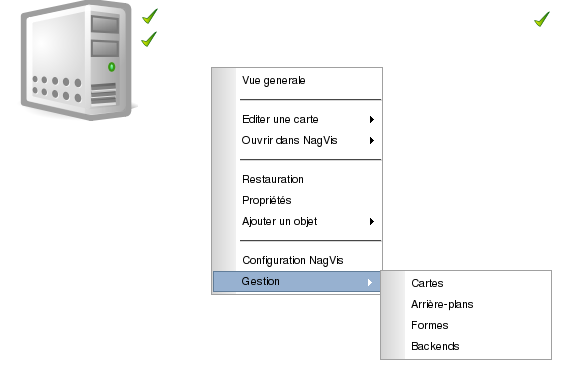The height and width of the screenshot is (368, 563).
Task: Click the upper green checkmark beside server
Action: (150, 16)
